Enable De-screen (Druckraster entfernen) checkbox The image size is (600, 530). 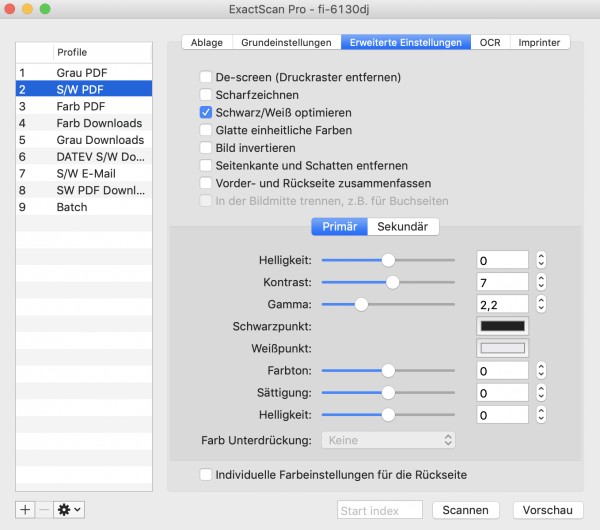(206, 77)
